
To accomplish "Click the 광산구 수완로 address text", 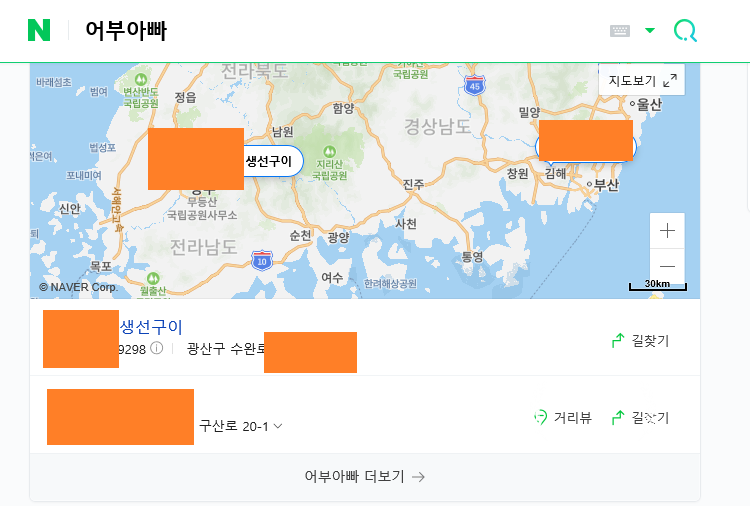I will pyautogui.click(x=226, y=349).
